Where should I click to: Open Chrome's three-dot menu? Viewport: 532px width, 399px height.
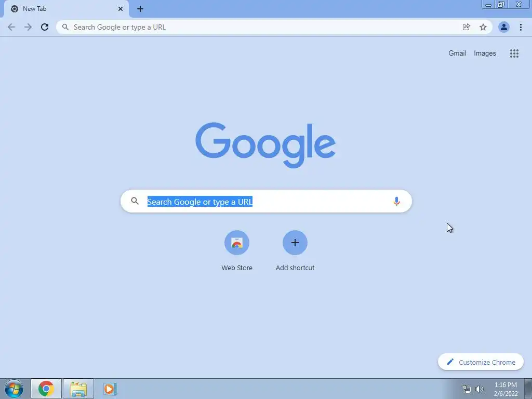(x=521, y=27)
